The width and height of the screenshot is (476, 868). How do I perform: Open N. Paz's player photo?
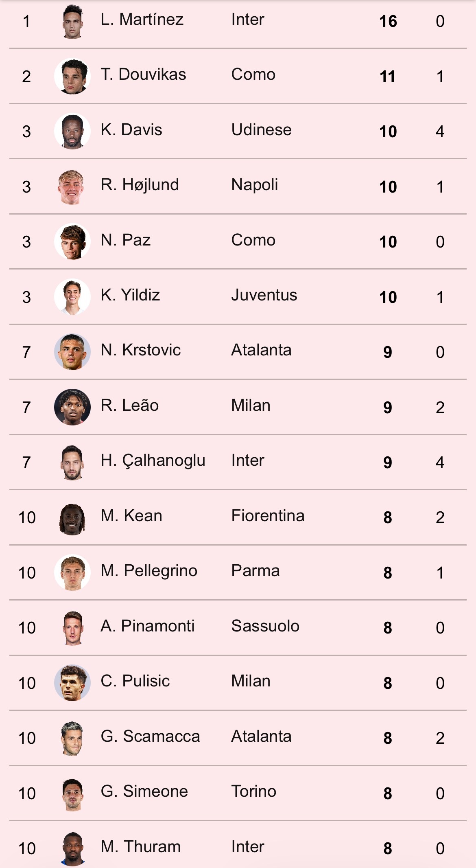click(72, 241)
